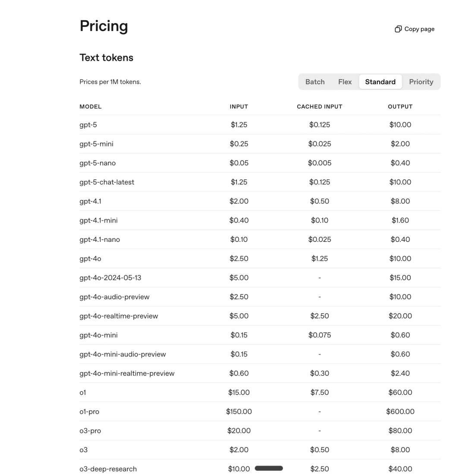
Task: Click the o3-deep-research model name
Action: [x=108, y=469]
